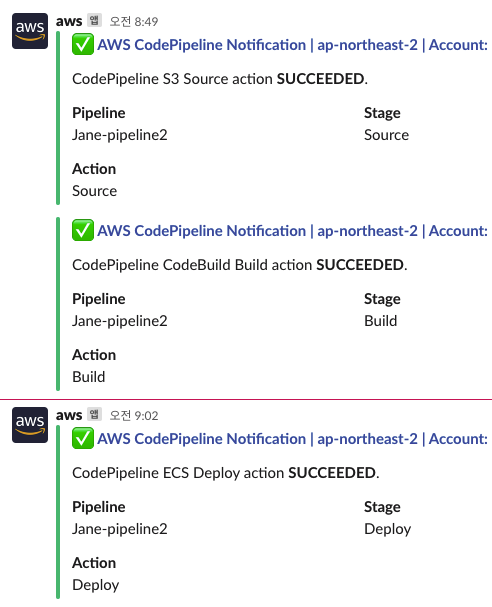Click the green checkmark on the CodeBuild notification
492x607 pixels.
(83, 230)
